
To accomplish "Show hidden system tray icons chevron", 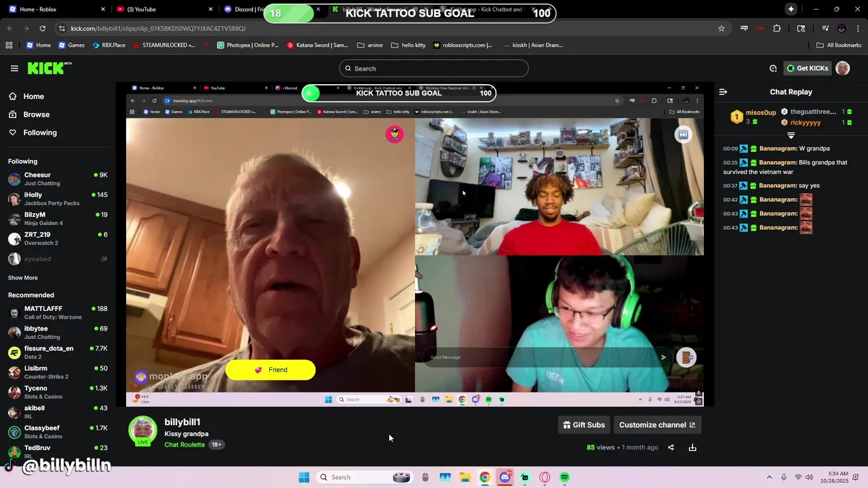I will coord(769,477).
